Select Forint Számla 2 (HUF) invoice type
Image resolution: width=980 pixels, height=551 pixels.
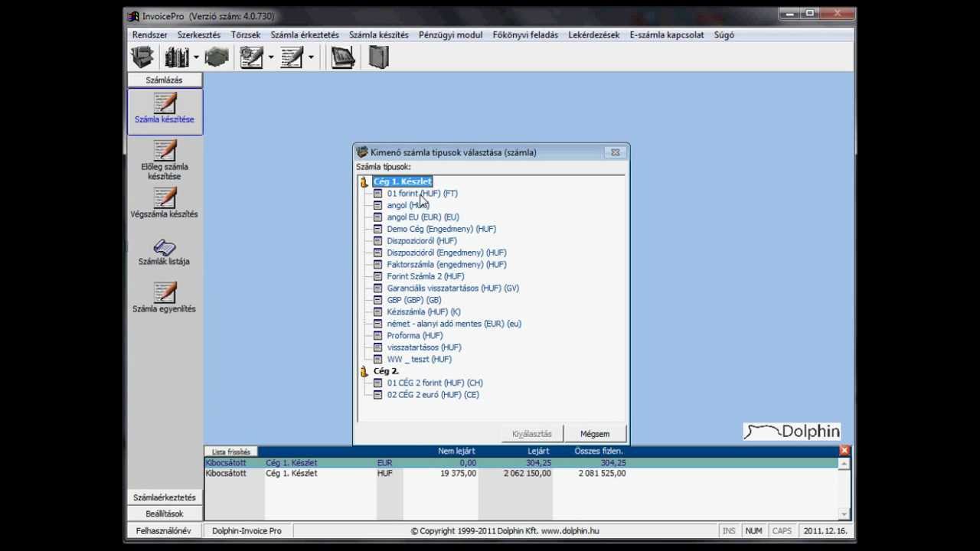(426, 276)
